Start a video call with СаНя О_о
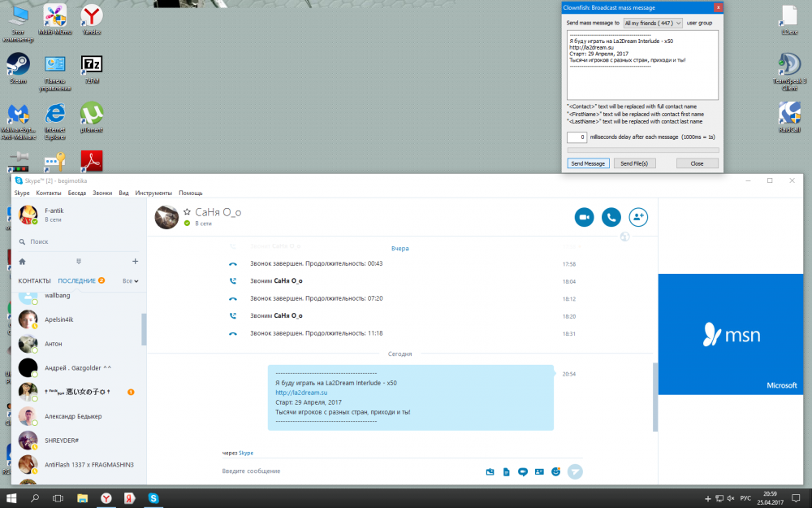Screen dimensions: 812x508 point(584,217)
